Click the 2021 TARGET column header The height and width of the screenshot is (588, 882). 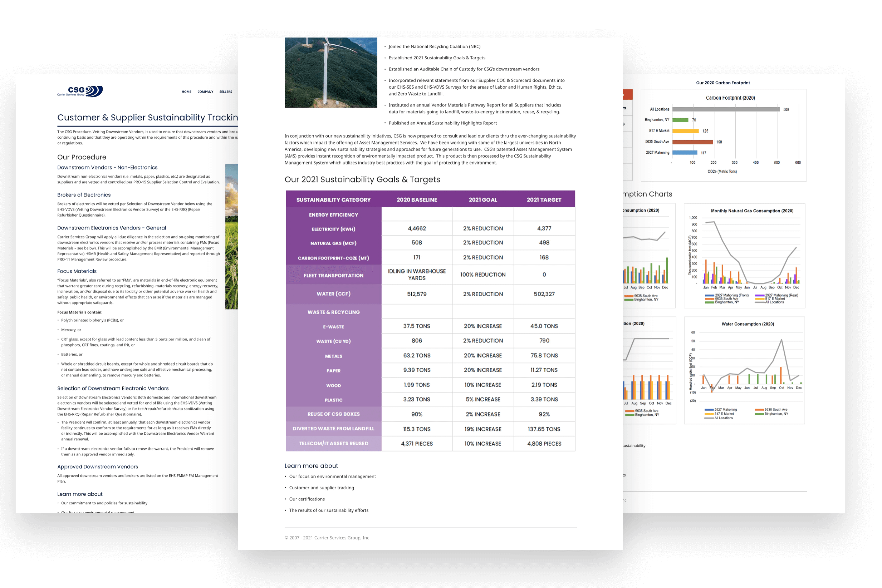[544, 200]
